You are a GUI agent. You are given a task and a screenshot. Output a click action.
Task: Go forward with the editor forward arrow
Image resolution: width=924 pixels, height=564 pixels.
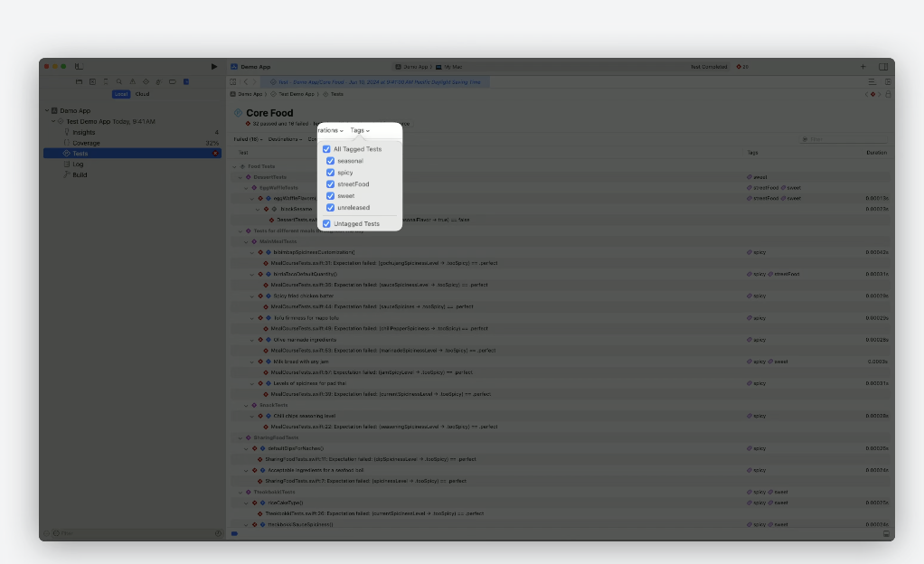255,82
